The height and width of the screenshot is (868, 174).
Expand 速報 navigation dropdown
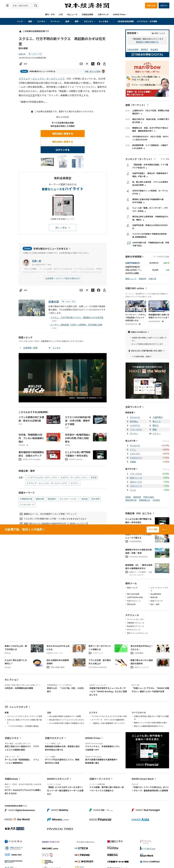pyautogui.click(x=31, y=22)
